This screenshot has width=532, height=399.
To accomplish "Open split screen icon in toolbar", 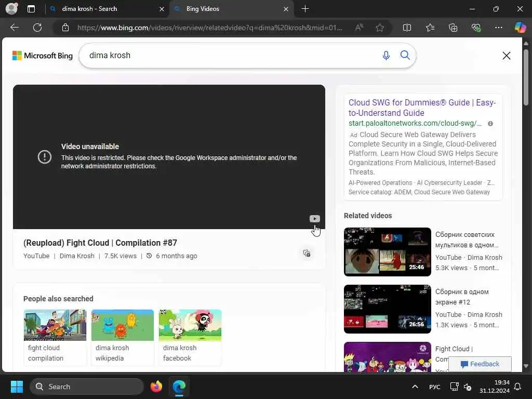I will [407, 28].
